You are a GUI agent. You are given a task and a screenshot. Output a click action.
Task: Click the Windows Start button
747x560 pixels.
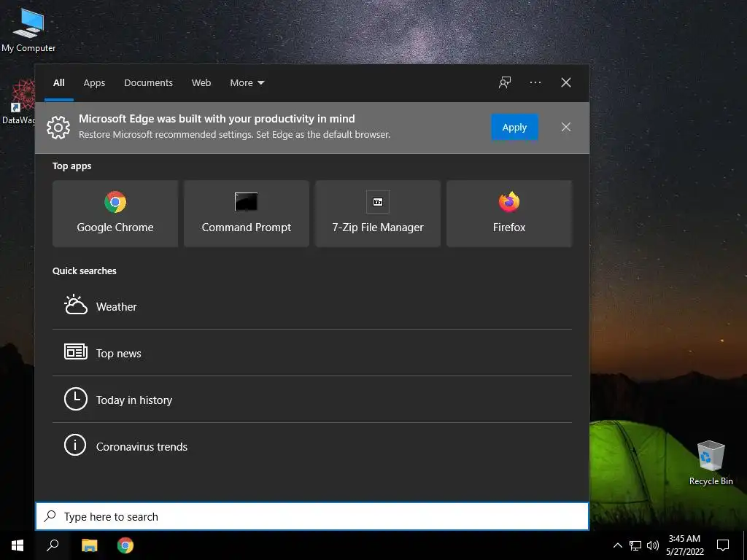[x=18, y=545]
